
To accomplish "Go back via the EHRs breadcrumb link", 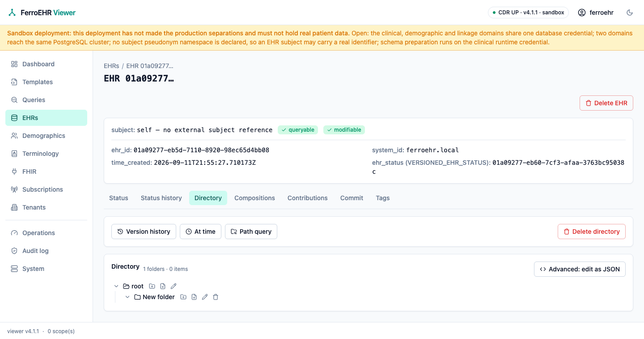I will click(111, 66).
